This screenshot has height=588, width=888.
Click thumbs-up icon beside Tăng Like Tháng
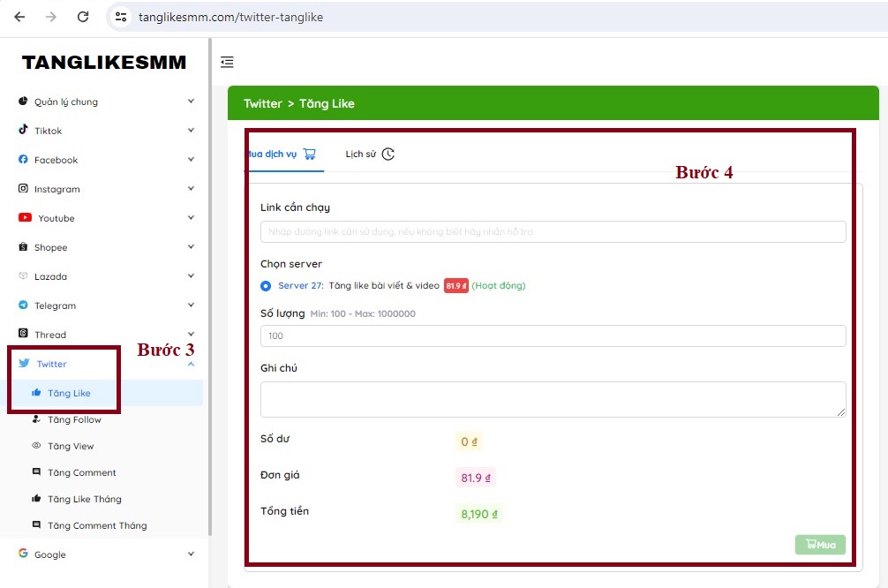pyautogui.click(x=36, y=499)
